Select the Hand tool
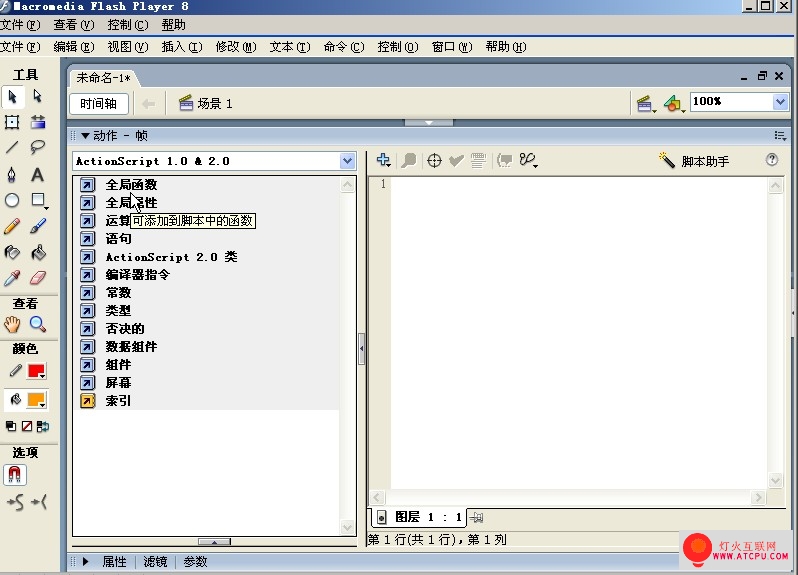 12,324
